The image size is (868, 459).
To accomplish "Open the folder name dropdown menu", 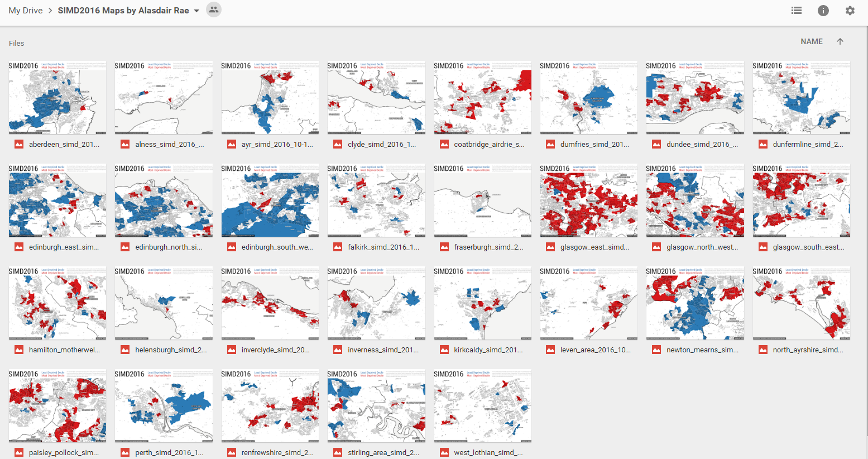I will coord(196,10).
